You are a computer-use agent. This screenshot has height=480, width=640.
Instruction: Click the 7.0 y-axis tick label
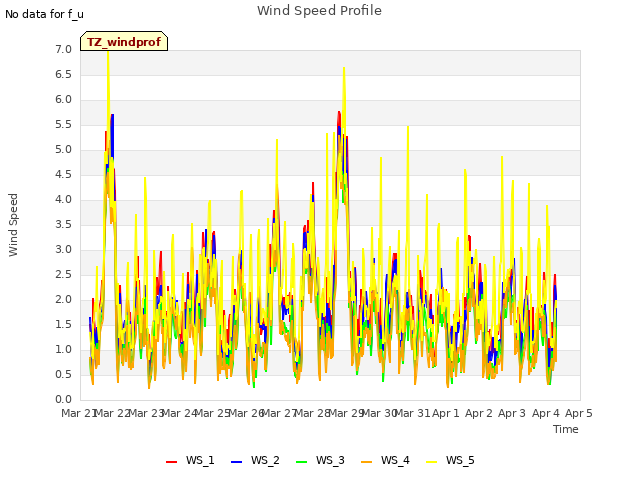63,50
